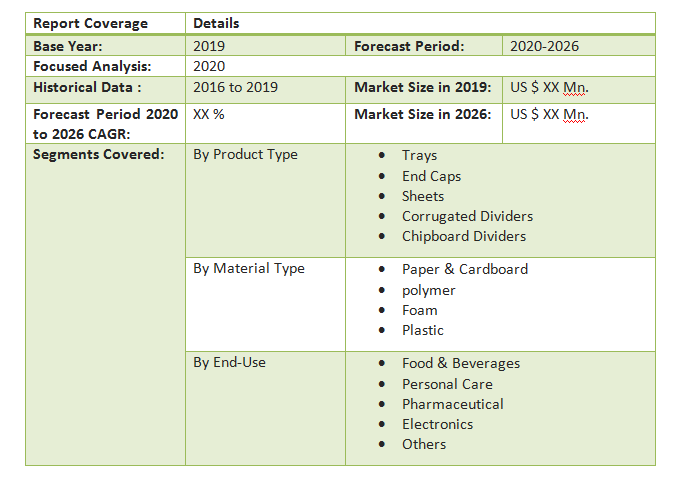Image resolution: width=673 pixels, height=491 pixels.
Task: Select the '2020-2026' forecast period value
Action: pos(544,46)
